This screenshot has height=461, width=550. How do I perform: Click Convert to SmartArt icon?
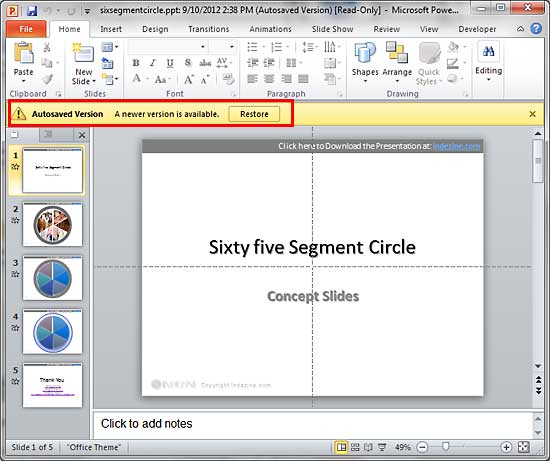pyautogui.click(x=330, y=79)
